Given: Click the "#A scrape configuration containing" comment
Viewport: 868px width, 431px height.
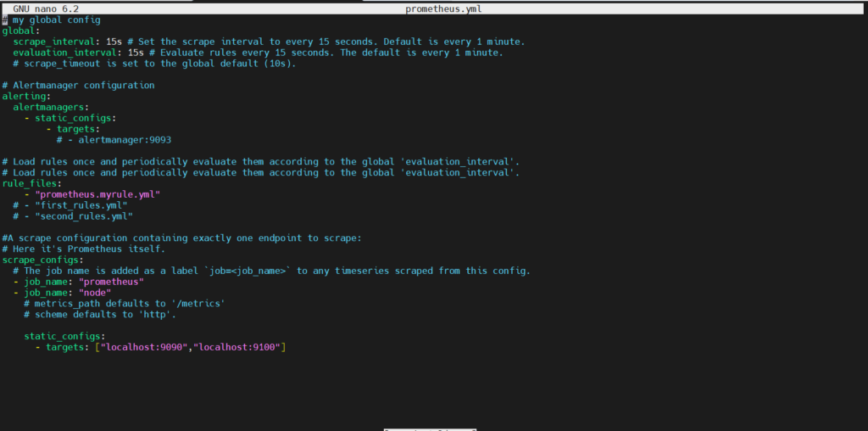Looking at the screenshot, I should (x=181, y=238).
